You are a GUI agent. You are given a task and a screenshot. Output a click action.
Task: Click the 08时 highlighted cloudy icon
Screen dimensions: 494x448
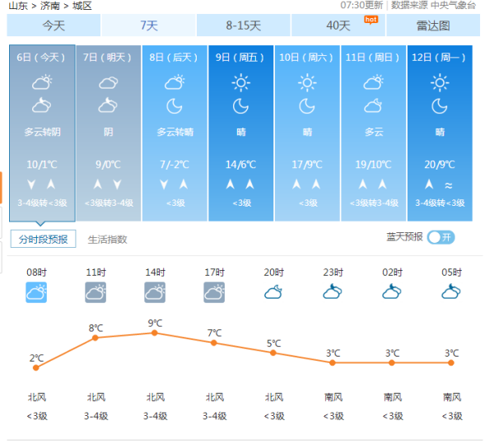(36, 292)
